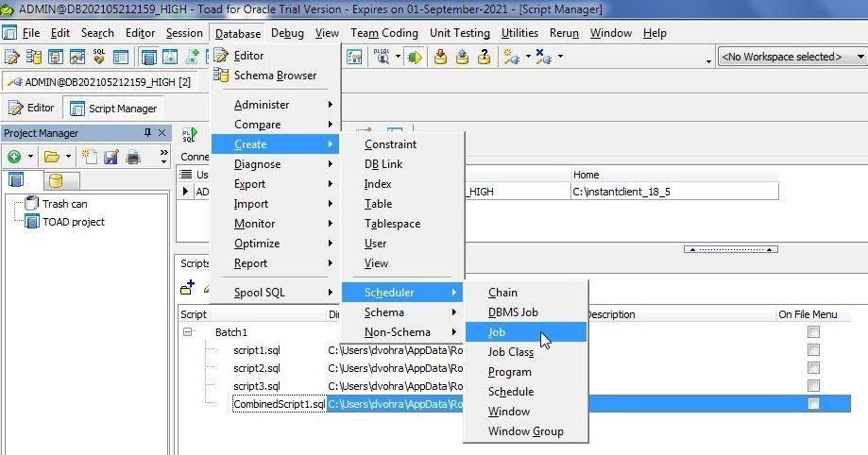Open the Utilities menu
Viewport: 868px width, 455px height.
[519, 33]
